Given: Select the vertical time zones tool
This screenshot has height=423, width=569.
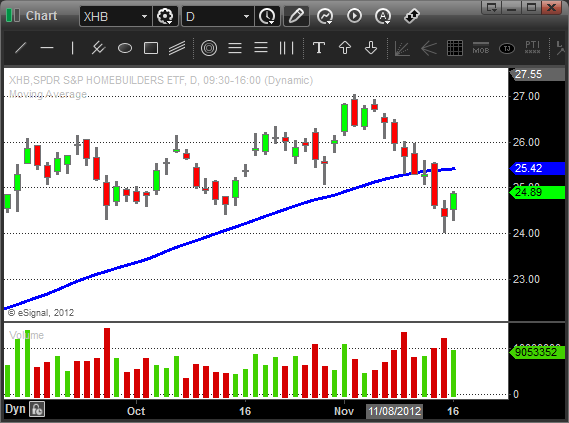Looking at the screenshot, I should (286, 48).
